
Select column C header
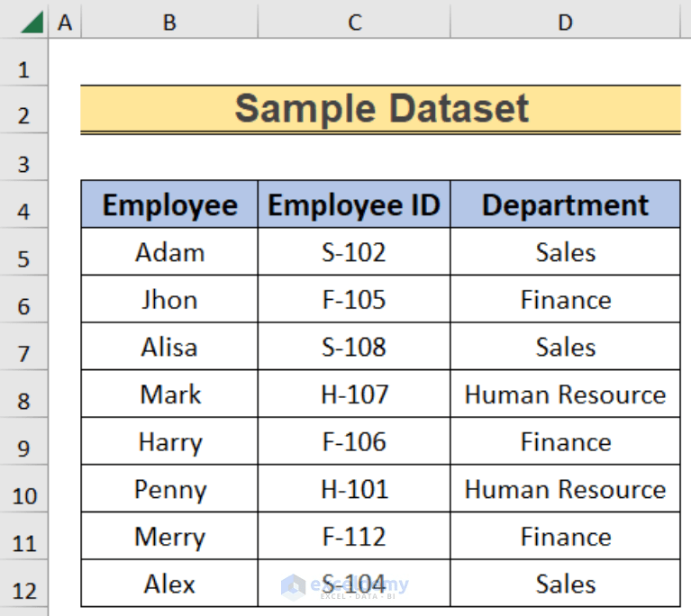pyautogui.click(x=354, y=22)
